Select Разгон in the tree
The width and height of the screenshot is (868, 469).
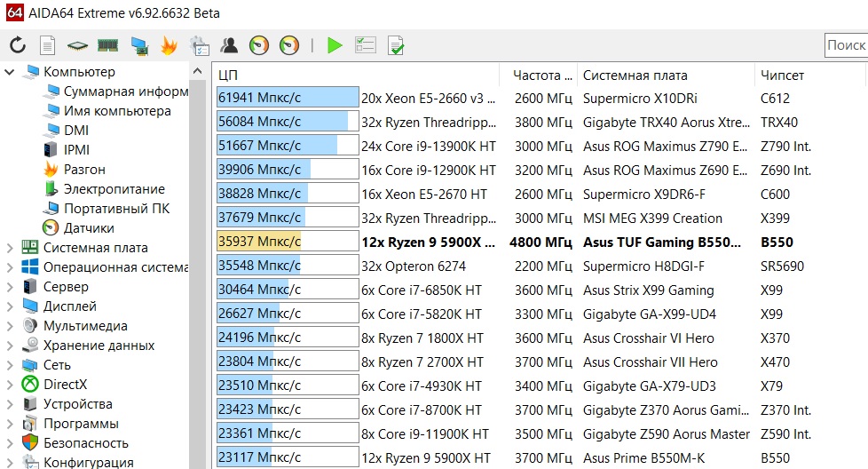coord(84,170)
